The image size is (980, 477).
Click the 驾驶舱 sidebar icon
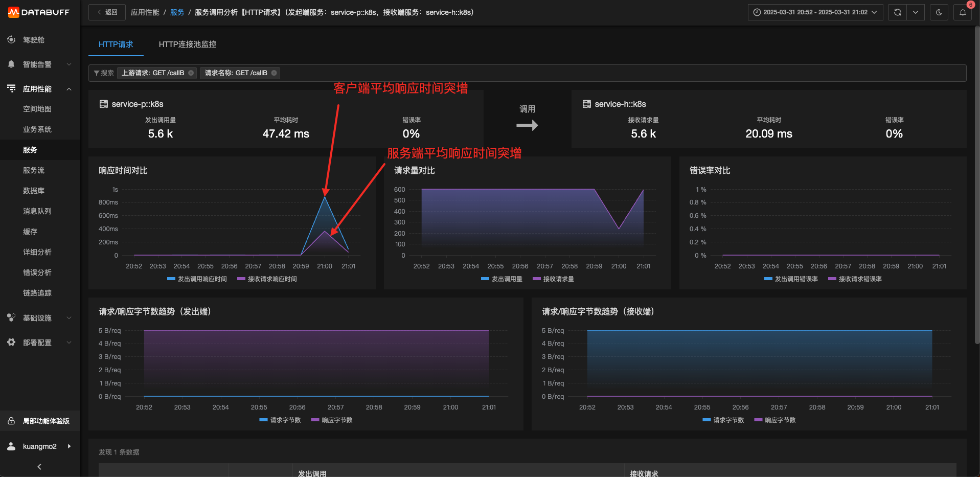click(x=11, y=39)
